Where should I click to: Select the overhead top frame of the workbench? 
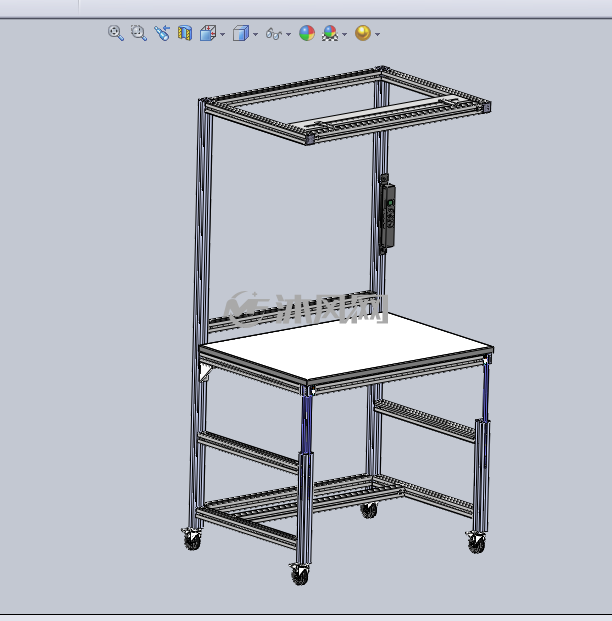pos(345,105)
